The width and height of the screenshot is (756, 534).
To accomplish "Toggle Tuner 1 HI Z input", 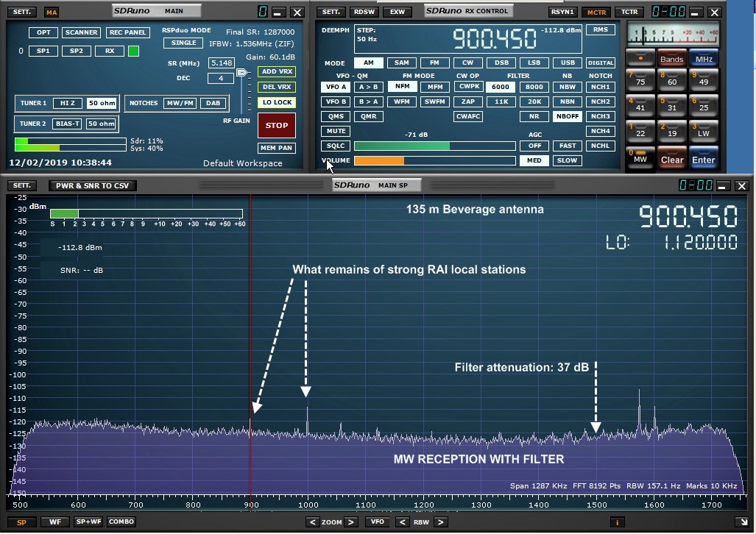I will click(x=68, y=103).
